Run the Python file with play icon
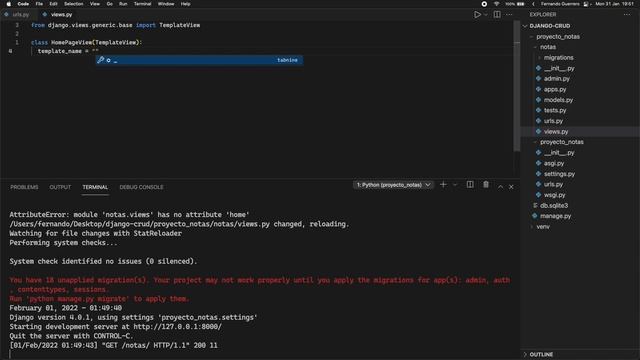The height and width of the screenshot is (360, 640). click(x=477, y=15)
